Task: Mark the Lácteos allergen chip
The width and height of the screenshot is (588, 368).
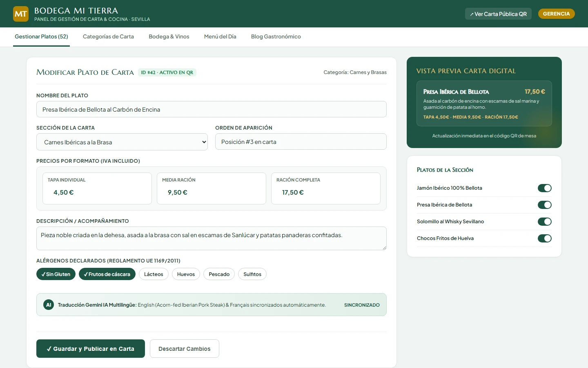Action: (154, 274)
